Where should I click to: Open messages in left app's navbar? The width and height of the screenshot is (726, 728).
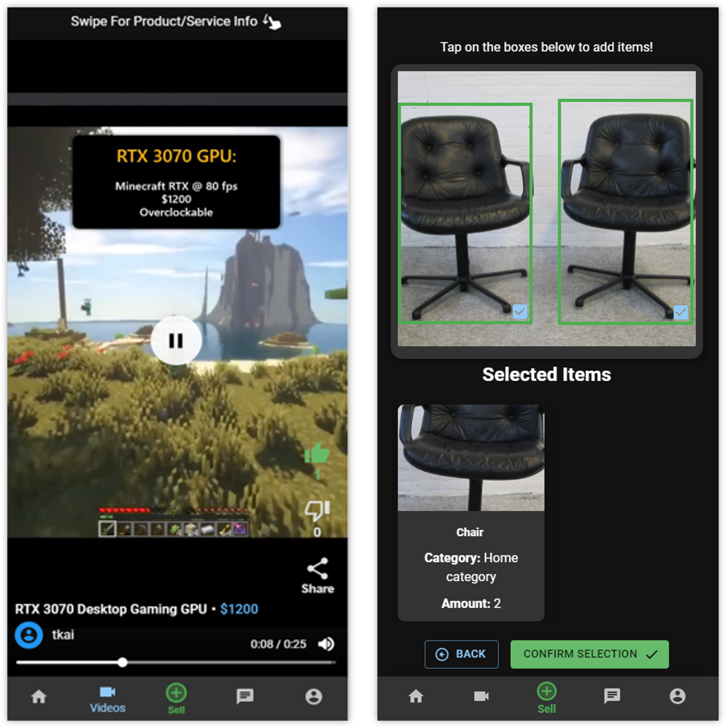(245, 696)
